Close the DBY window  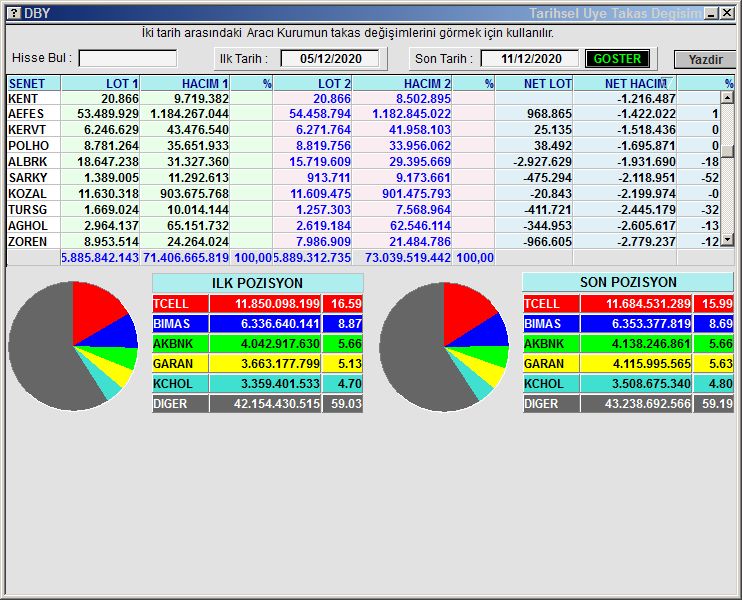point(727,13)
